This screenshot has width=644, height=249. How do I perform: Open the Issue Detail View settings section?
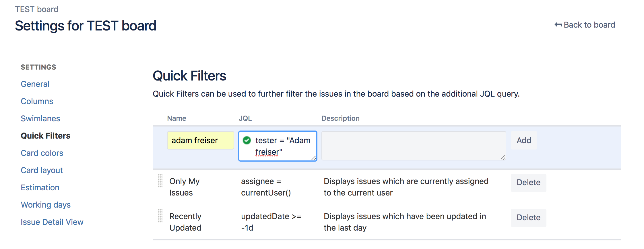52,222
